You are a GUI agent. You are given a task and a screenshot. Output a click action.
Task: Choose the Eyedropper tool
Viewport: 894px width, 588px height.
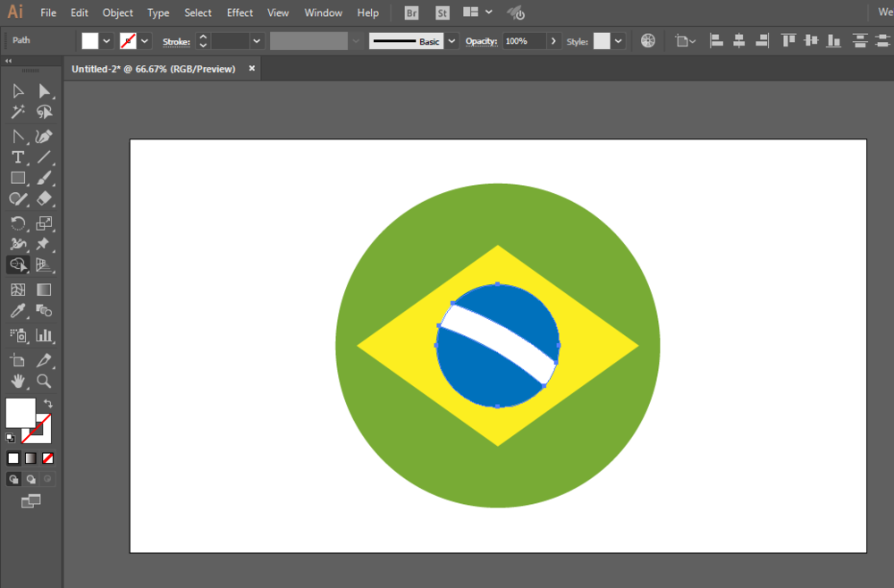(x=18, y=310)
